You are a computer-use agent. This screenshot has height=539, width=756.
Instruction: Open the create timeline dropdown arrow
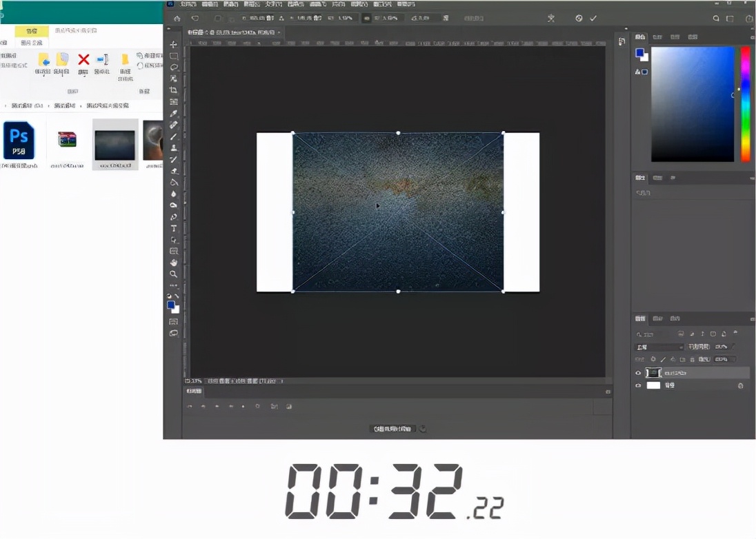(x=423, y=429)
